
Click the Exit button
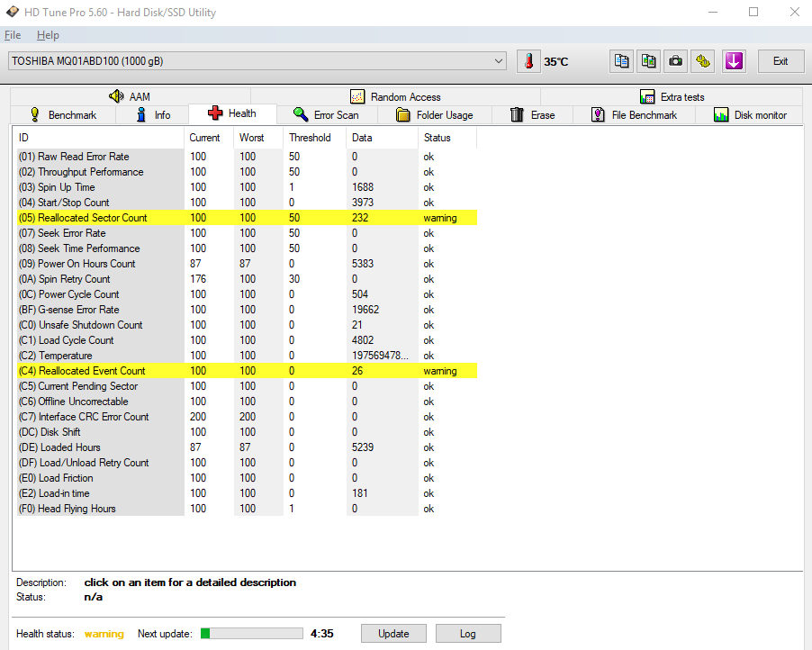point(780,61)
